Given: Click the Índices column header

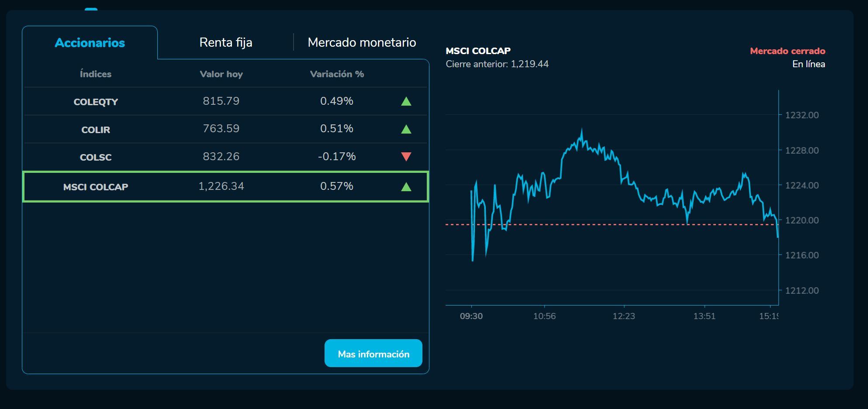Looking at the screenshot, I should click(96, 74).
